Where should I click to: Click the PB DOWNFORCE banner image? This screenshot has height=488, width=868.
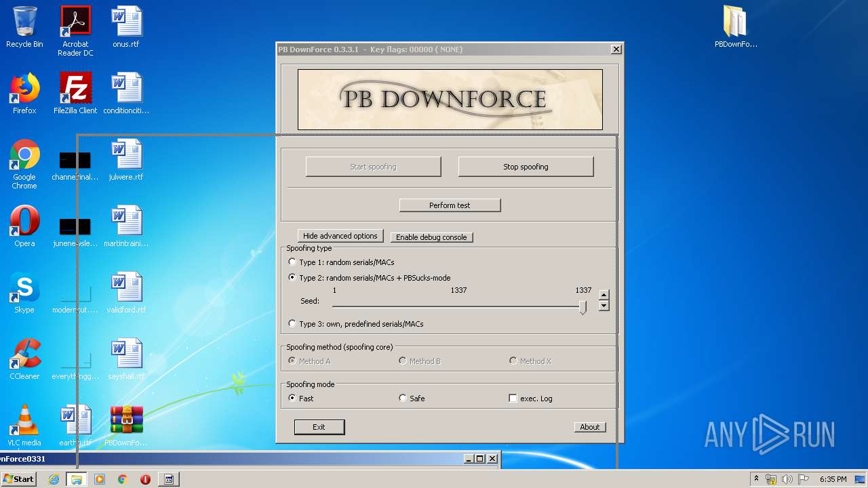coord(450,100)
